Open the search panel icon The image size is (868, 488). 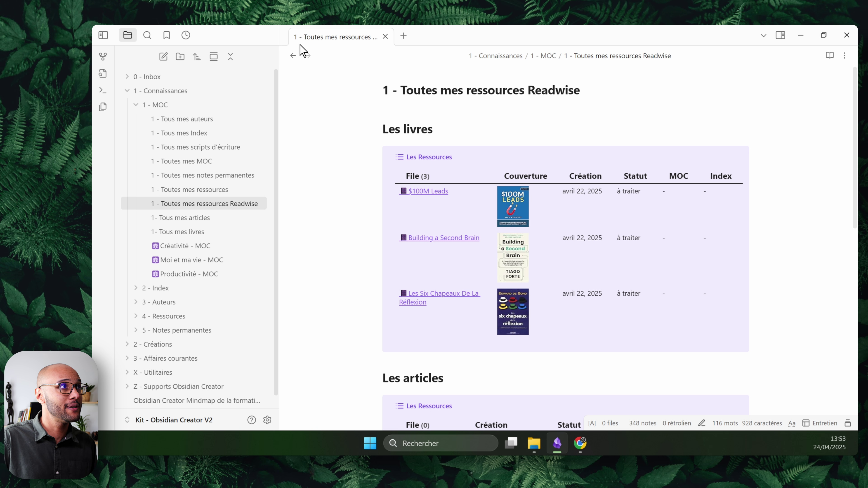pos(147,35)
